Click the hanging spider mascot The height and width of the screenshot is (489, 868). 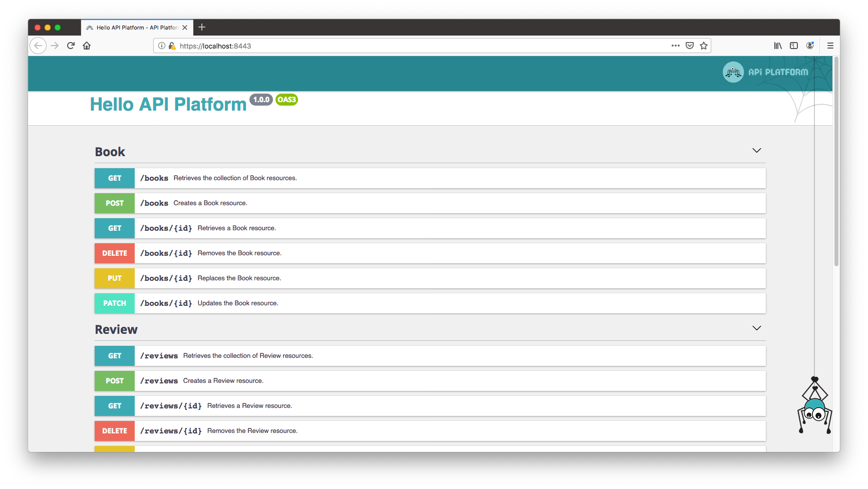tap(815, 405)
